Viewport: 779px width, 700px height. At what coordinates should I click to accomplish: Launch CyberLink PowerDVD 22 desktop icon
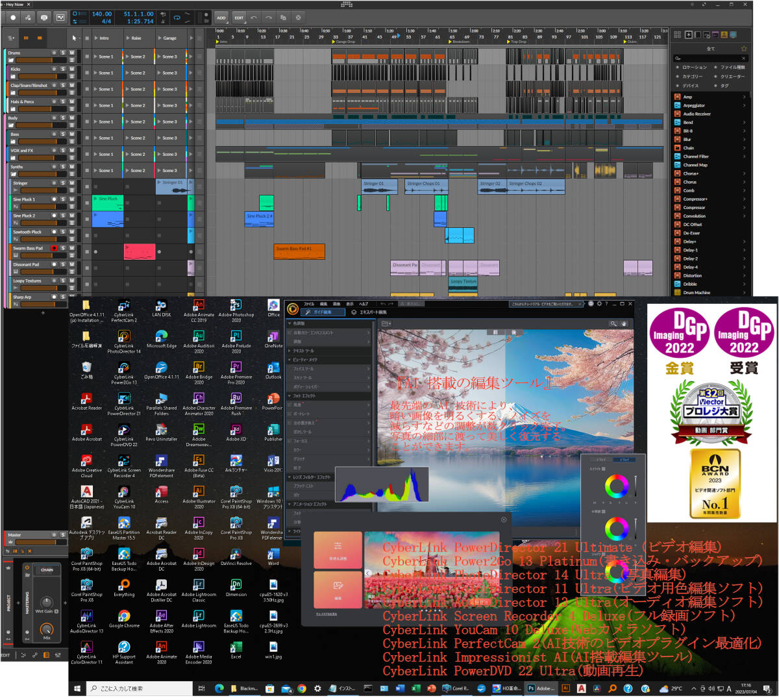click(124, 436)
